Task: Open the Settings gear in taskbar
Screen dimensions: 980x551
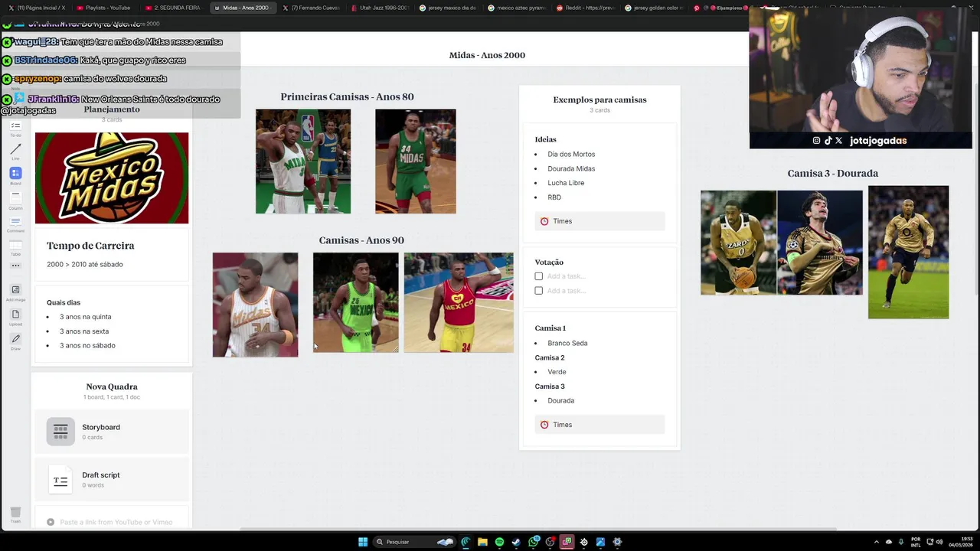Action: tap(617, 542)
